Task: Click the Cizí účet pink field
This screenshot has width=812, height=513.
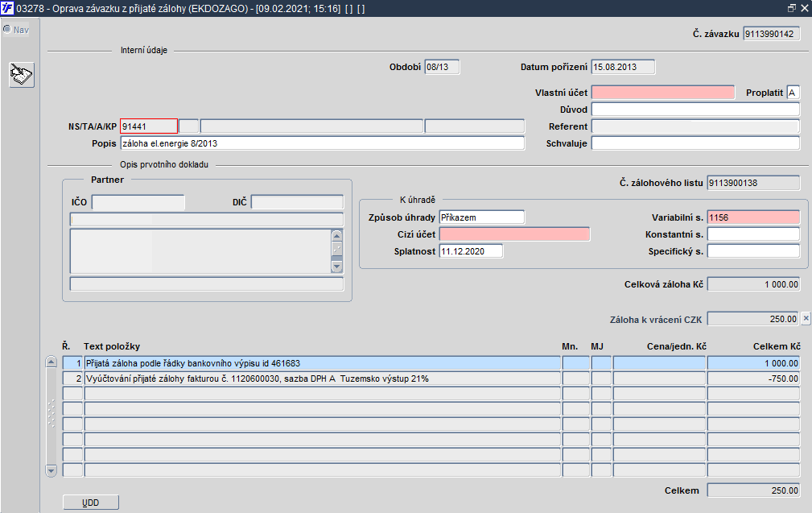Action: [514, 234]
